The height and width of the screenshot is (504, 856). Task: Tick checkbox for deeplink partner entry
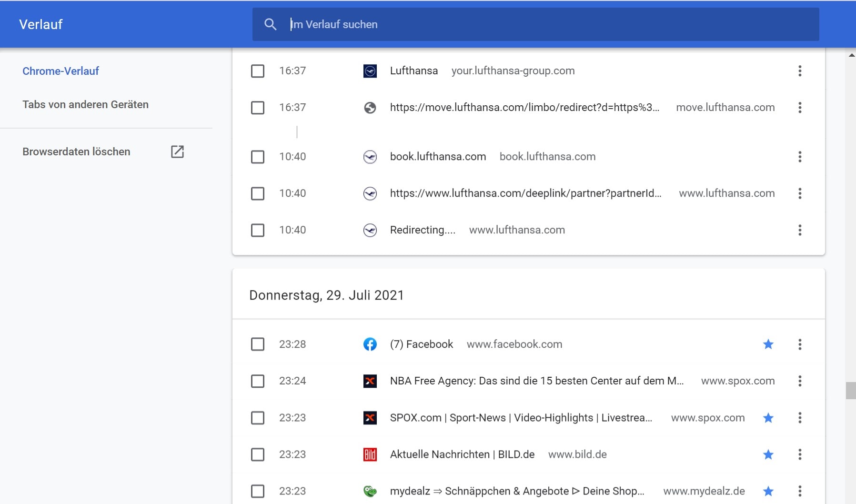[x=258, y=193]
